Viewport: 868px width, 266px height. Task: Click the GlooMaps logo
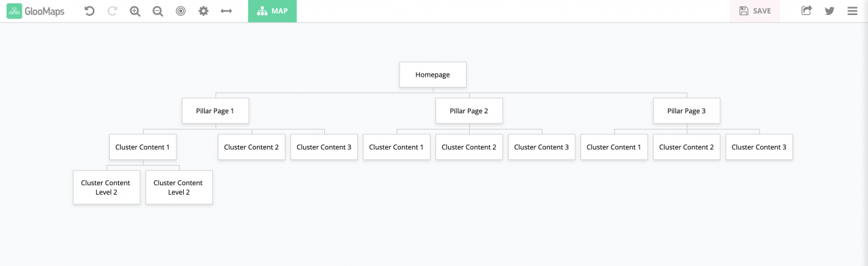pos(35,11)
